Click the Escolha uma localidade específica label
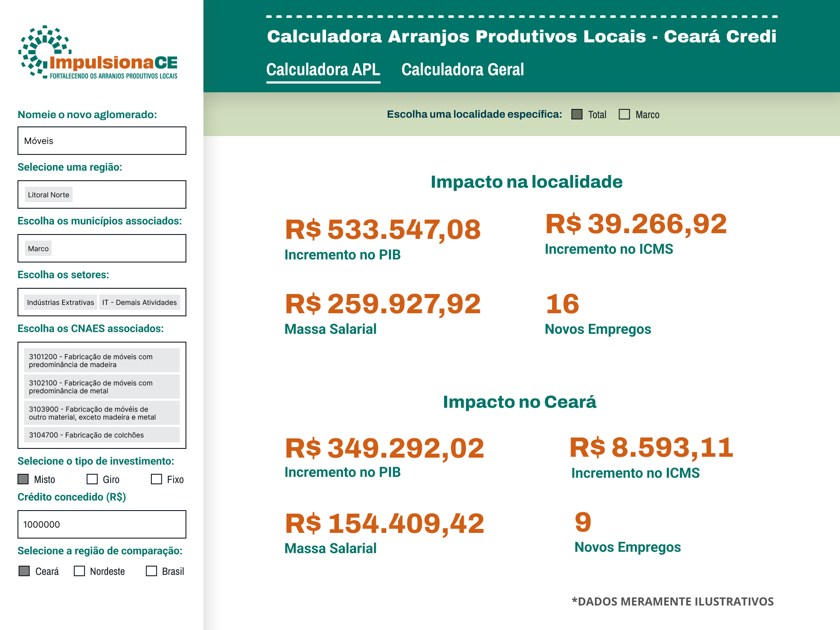Image resolution: width=840 pixels, height=630 pixels. pos(474,114)
